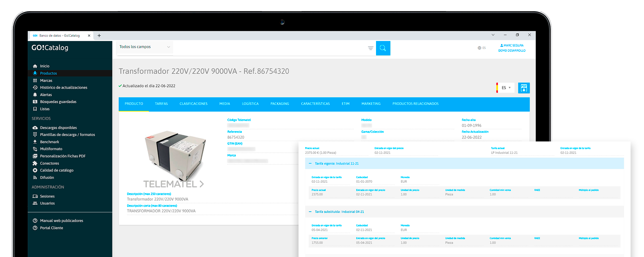This screenshot has width=644, height=257.
Task: Open Inicio home icon in sidebar
Action: tap(35, 66)
